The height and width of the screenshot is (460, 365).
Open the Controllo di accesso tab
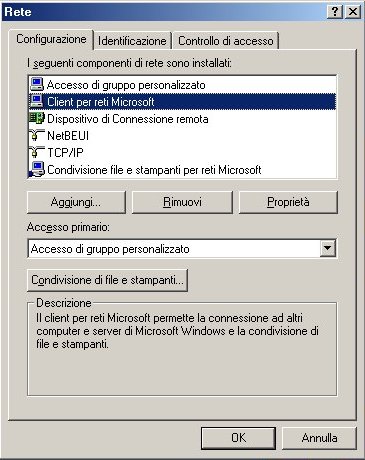click(226, 41)
